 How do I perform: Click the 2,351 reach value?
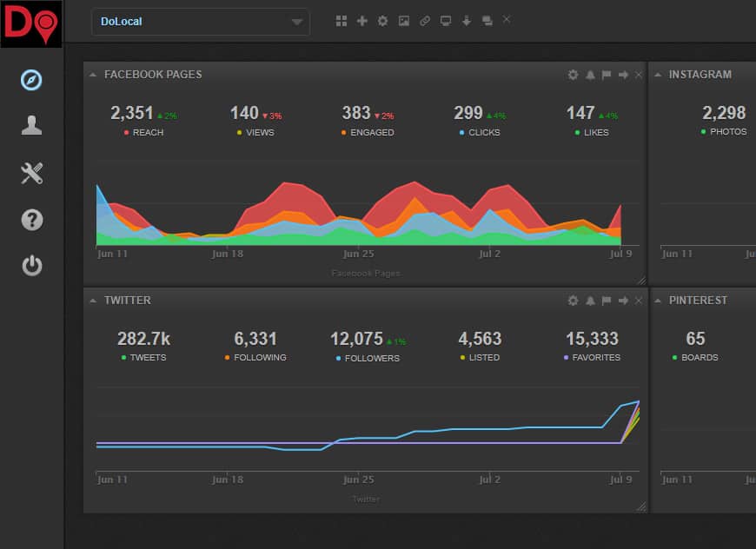tap(131, 113)
